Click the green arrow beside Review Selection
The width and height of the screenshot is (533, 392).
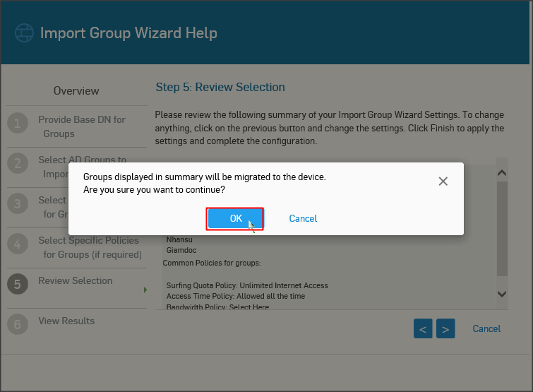[145, 290]
